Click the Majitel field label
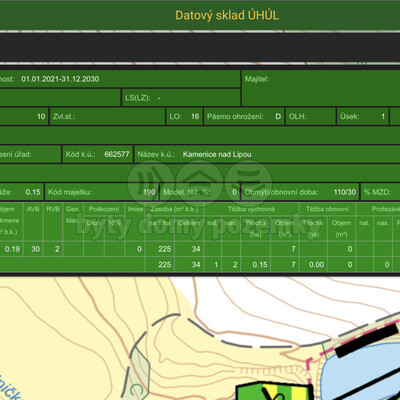Viewport: 400px width, 400px height. pos(257,79)
